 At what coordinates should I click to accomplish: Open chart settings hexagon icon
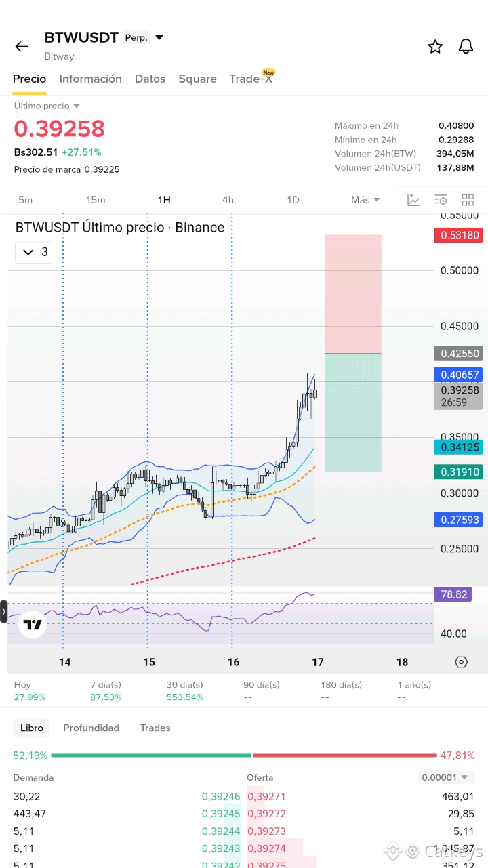(462, 662)
